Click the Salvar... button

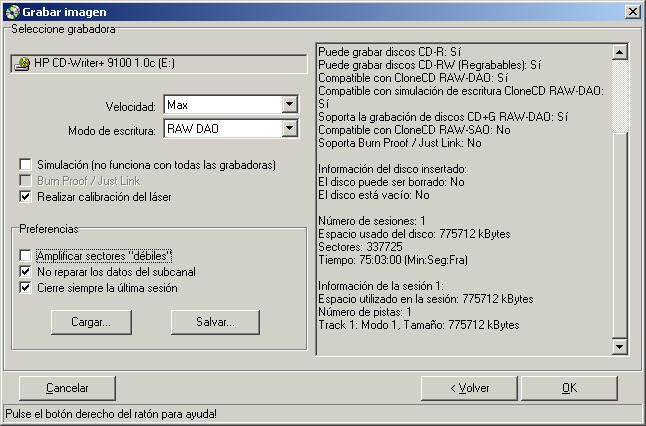point(215,322)
